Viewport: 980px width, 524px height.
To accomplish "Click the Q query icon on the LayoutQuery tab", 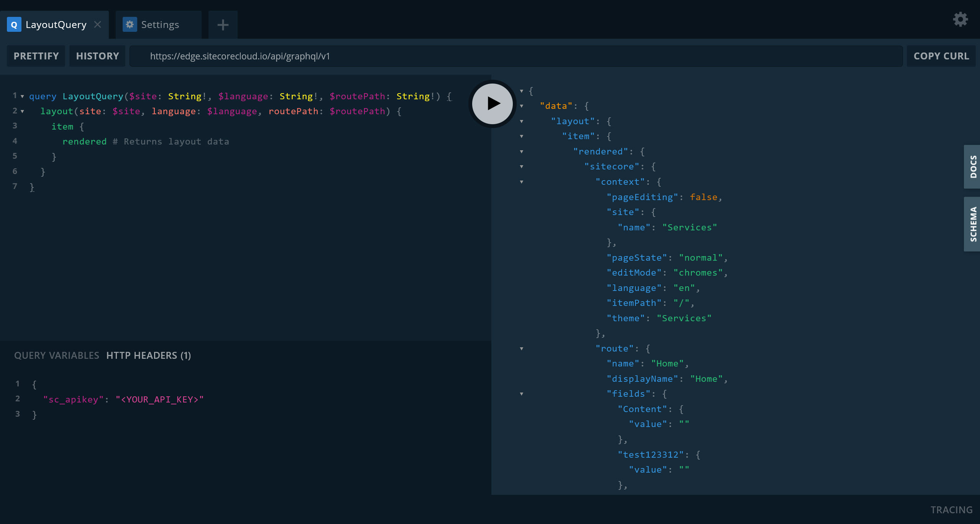I will [14, 25].
